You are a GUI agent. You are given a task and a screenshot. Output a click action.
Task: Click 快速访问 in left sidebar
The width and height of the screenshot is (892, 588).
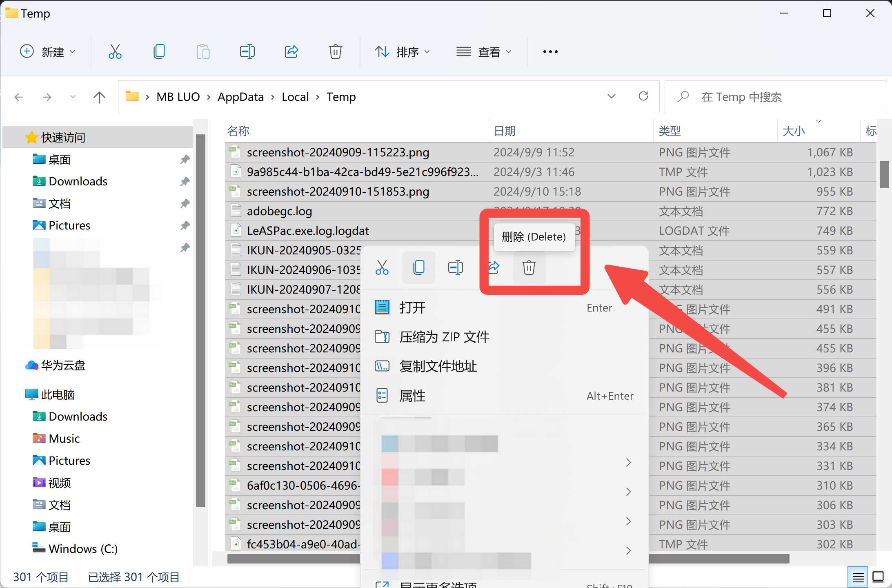pyautogui.click(x=64, y=137)
